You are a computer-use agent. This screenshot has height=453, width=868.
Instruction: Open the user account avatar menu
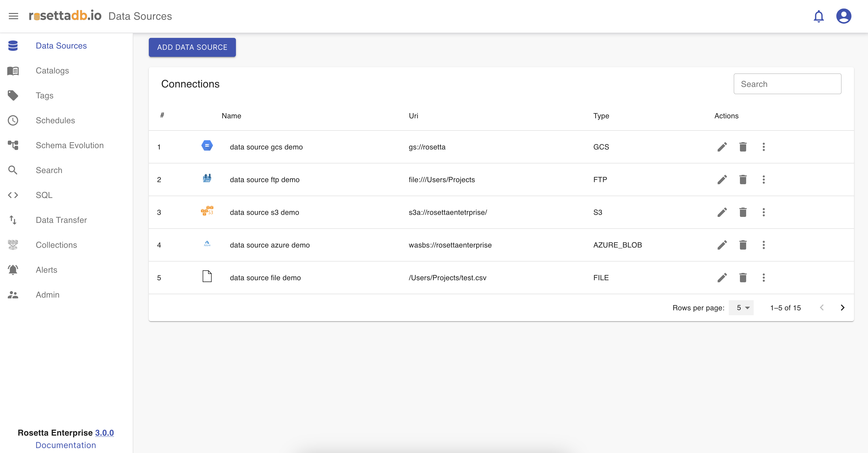[x=843, y=16]
